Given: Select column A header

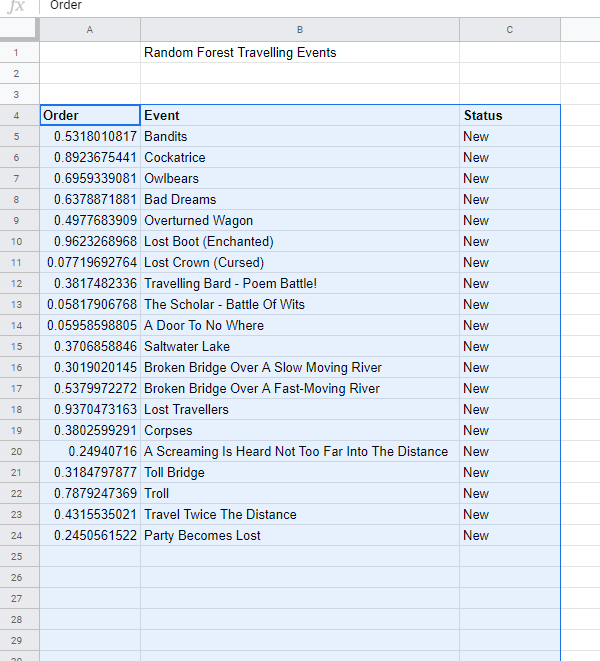Looking at the screenshot, I should click(x=90, y=30).
